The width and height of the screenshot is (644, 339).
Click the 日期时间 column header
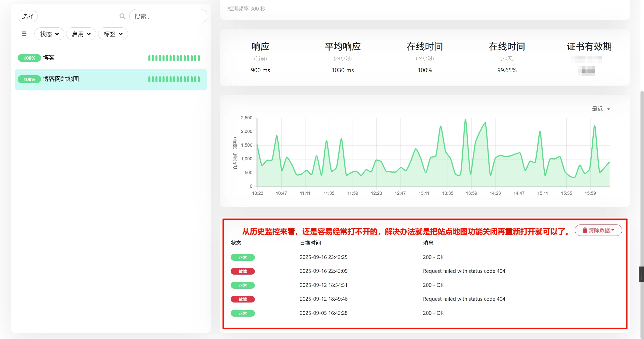tap(310, 243)
